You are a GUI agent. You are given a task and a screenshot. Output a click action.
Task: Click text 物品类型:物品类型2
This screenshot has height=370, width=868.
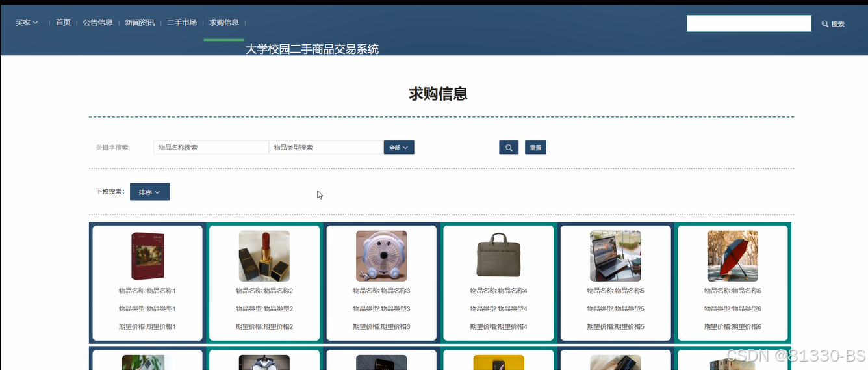[x=264, y=309]
